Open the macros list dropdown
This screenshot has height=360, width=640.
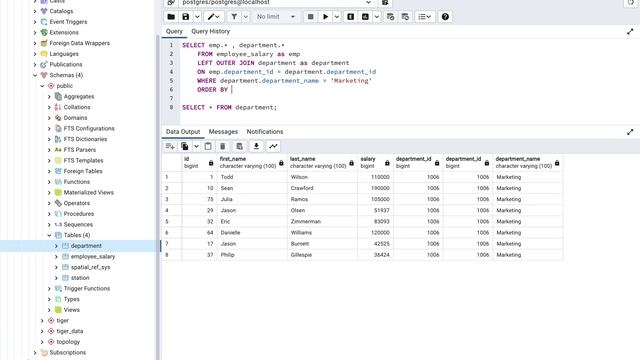424,17
